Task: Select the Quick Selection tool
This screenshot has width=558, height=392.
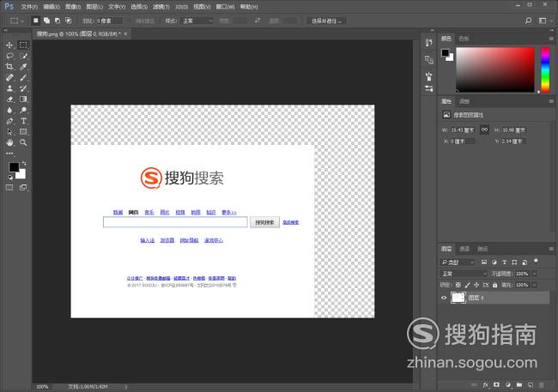Action: 23,56
